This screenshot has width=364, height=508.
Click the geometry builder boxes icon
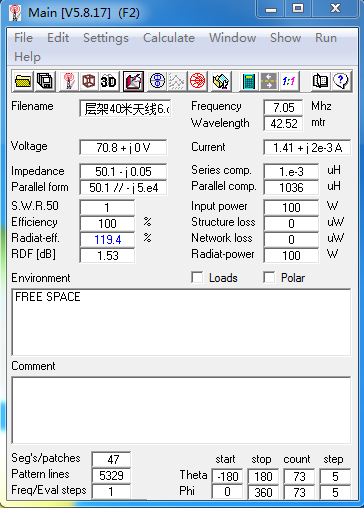tap(221, 81)
